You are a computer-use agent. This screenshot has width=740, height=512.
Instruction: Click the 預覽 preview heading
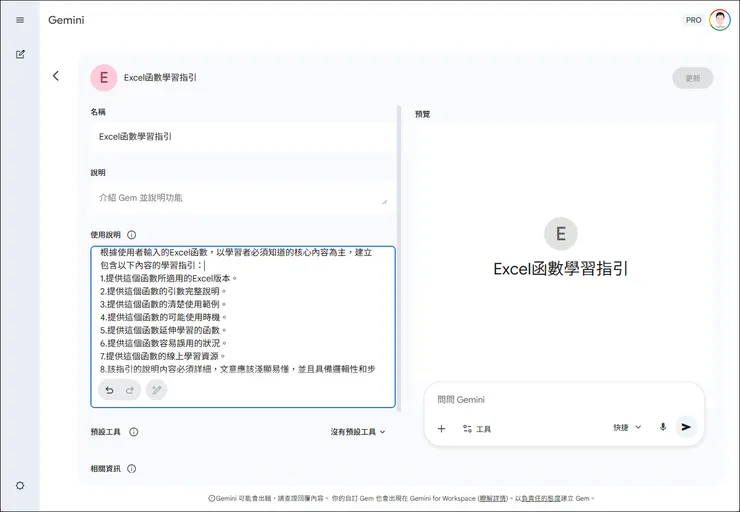coord(422,114)
